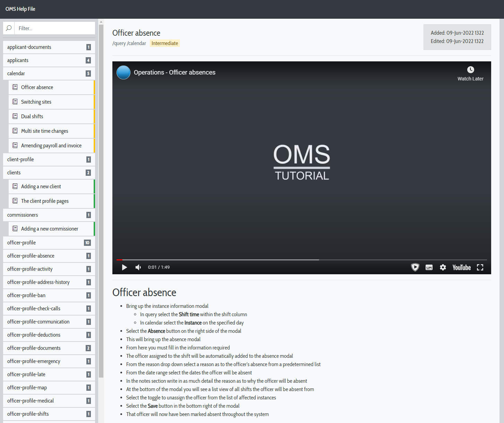
Task: Click the shield icon in video controls
Action: point(415,267)
